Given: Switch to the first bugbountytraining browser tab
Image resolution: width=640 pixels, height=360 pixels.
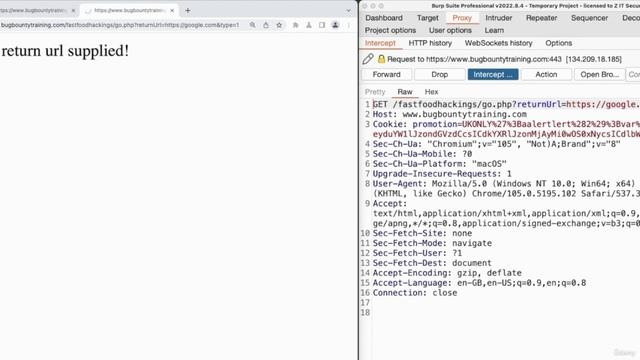Looking at the screenshot, I should tap(35, 11).
